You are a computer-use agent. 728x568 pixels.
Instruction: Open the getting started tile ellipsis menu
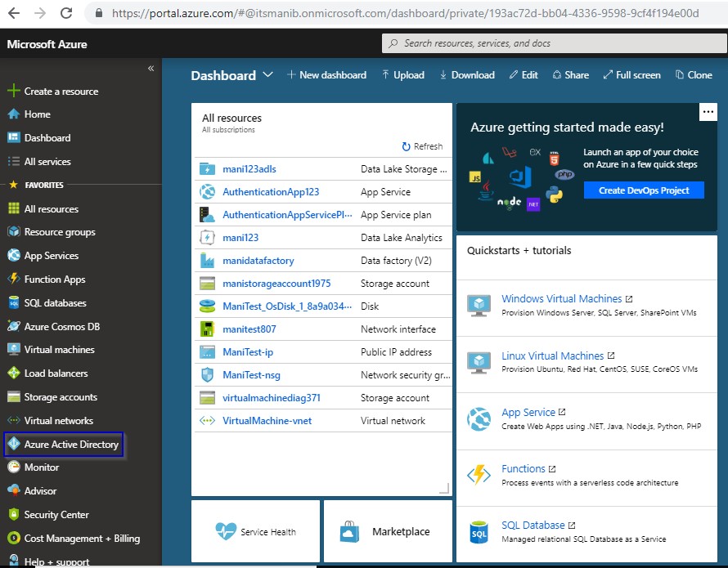tap(708, 112)
